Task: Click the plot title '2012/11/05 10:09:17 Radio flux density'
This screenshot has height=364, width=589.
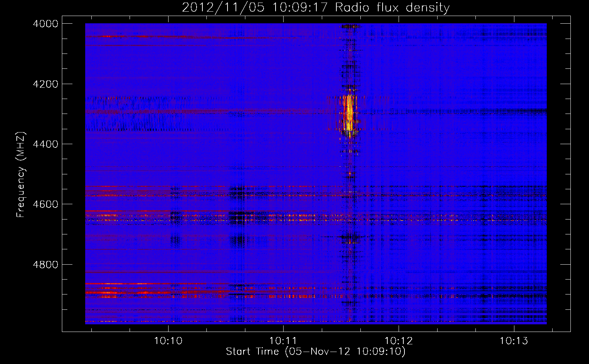Action: 316,7
